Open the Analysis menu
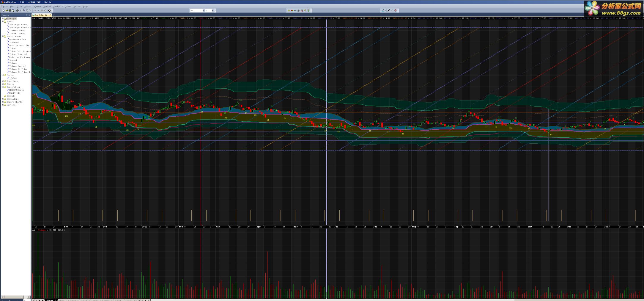Viewport: 644px width, 301px height. (58, 6)
